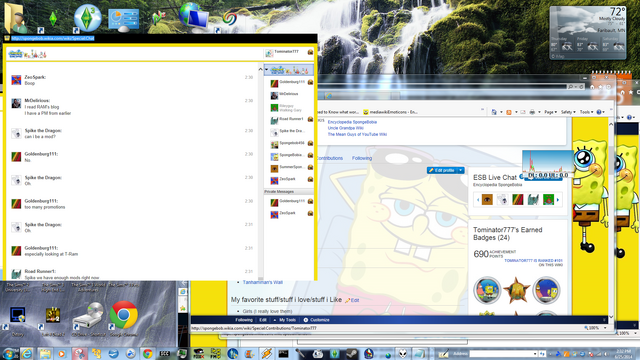Click Edit link beside My favorite stuff heading
Viewport: 640px width, 360px height.
click(x=352, y=300)
